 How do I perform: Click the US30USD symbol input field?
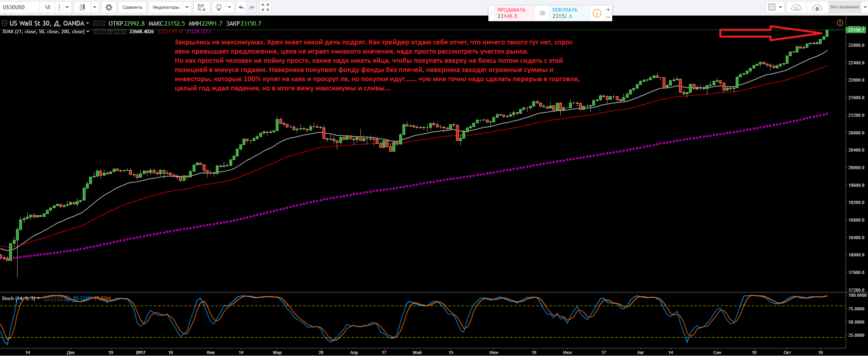20,7
